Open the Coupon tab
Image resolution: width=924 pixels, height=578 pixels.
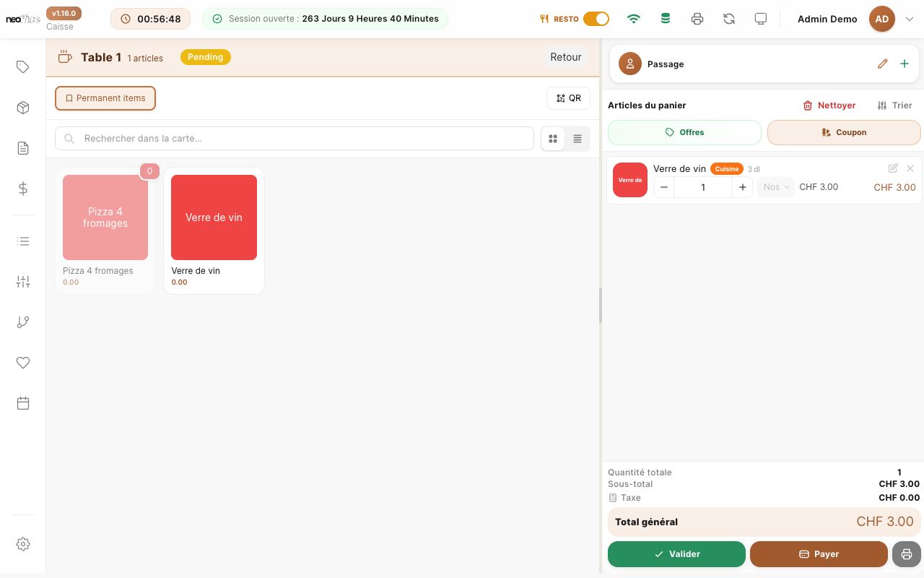844,132
